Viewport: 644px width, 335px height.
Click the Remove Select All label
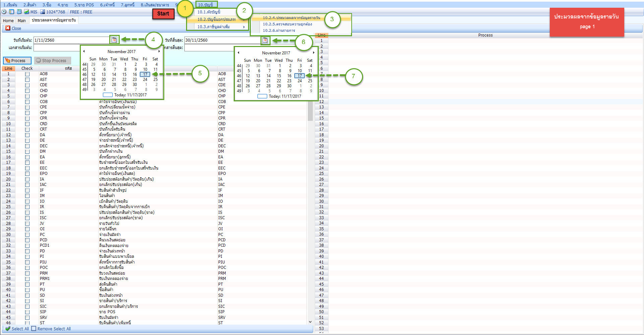pos(54,329)
